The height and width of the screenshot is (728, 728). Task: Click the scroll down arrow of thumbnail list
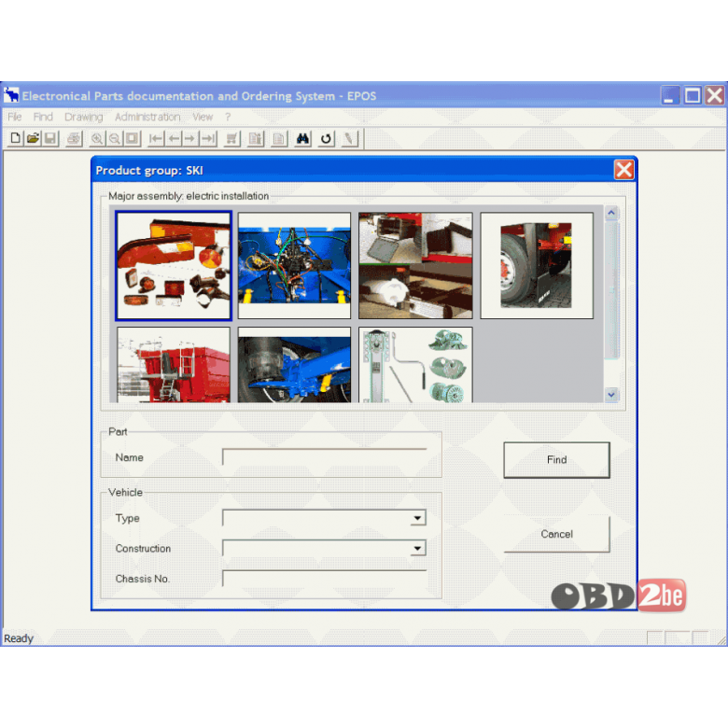(611, 395)
